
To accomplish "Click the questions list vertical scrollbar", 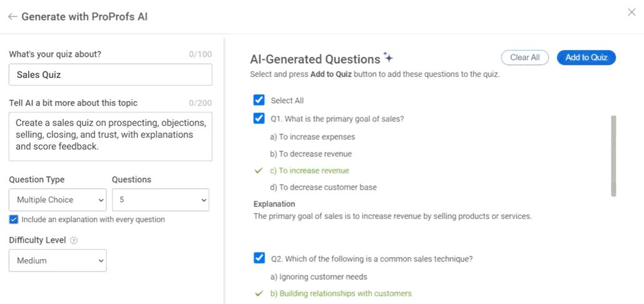I will [613, 156].
